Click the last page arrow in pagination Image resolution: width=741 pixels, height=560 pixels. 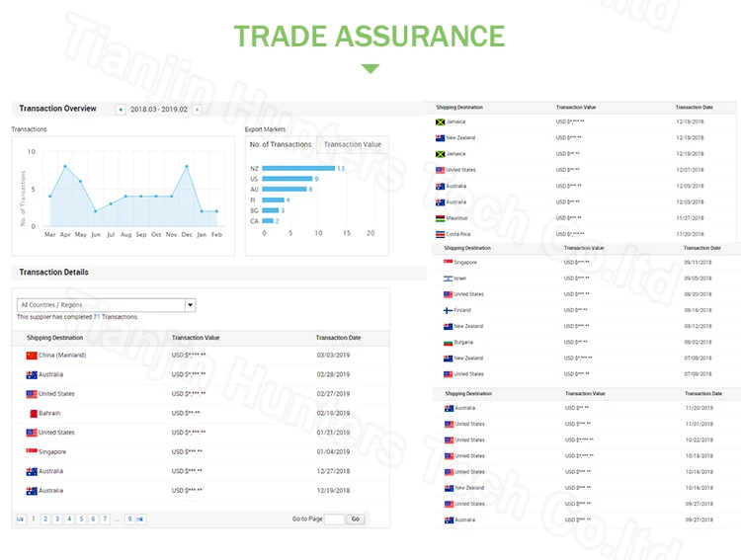pos(140,519)
